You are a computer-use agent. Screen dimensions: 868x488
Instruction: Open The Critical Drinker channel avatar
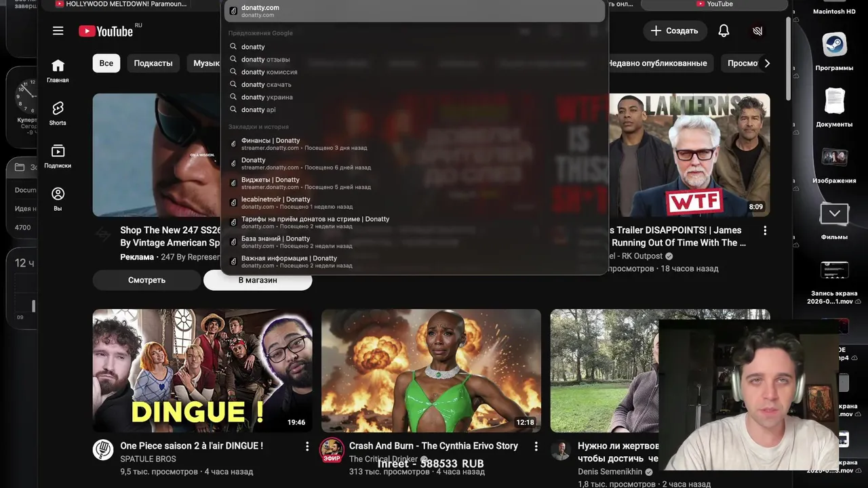332,450
